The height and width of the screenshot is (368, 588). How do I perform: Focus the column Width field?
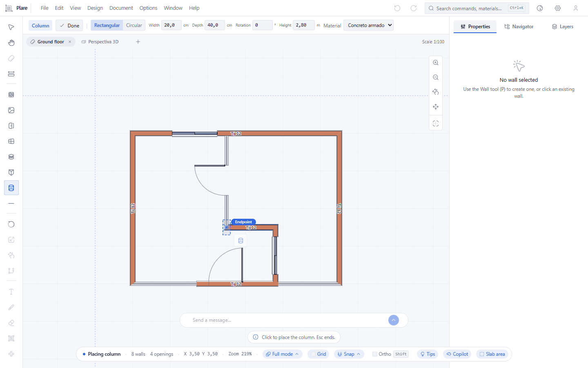click(x=171, y=25)
